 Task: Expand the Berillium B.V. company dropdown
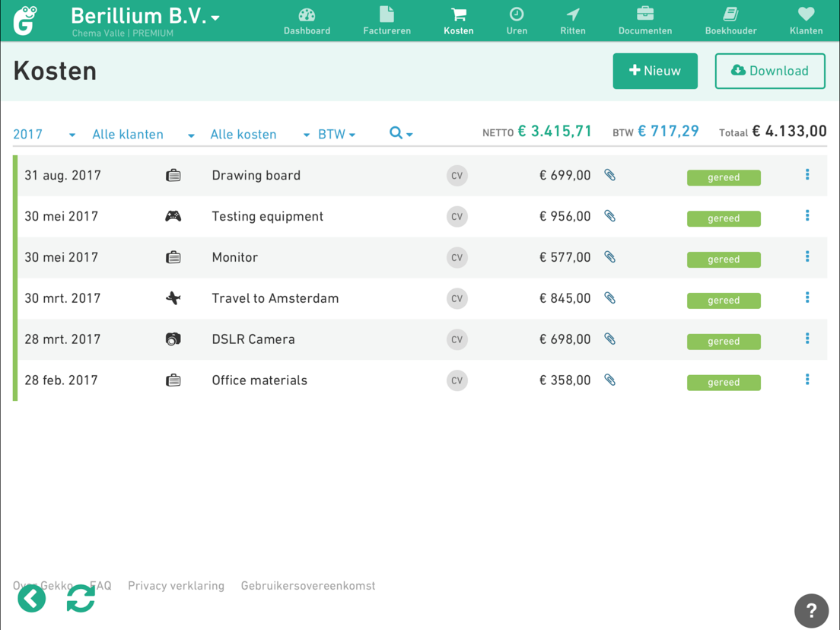(x=145, y=17)
